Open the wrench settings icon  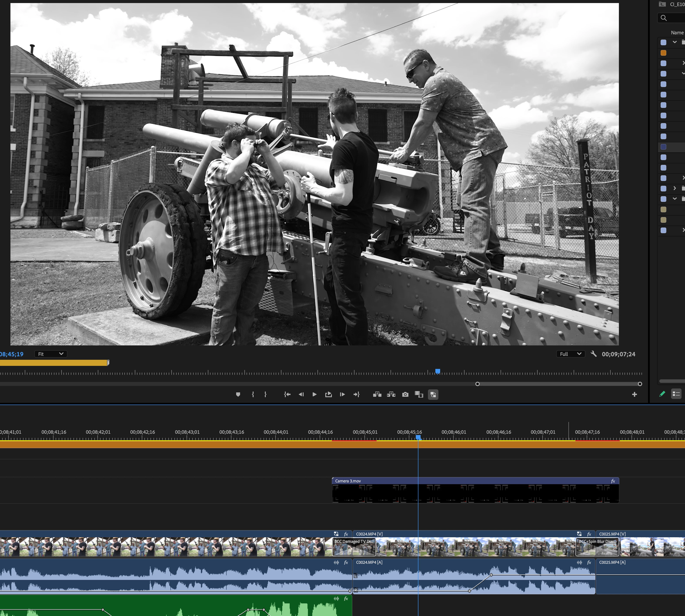594,354
